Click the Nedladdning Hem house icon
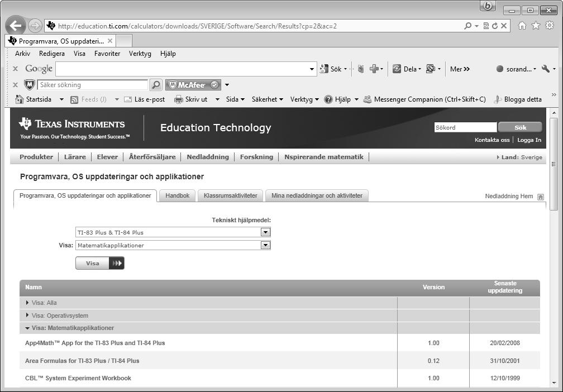563x392 pixels. click(x=541, y=197)
